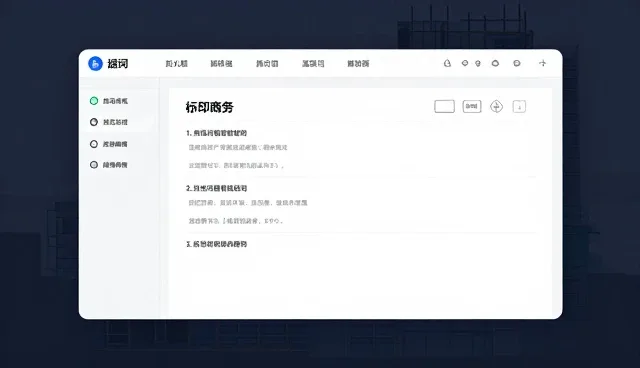Select the second sidebar item label
This screenshot has width=640, height=368.
[115, 122]
